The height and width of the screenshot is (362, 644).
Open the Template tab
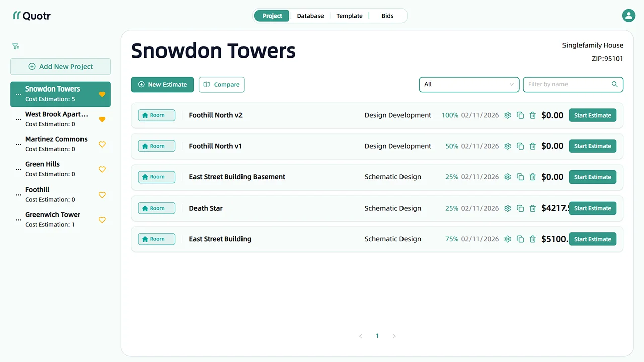click(349, 16)
